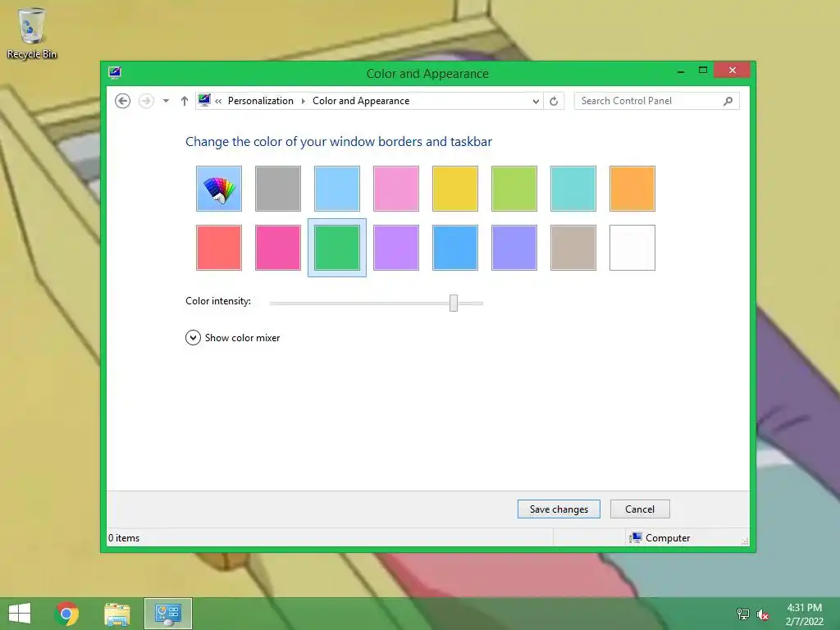Open the Recycle Bin desktop icon
This screenshot has width=840, height=630.
32,33
